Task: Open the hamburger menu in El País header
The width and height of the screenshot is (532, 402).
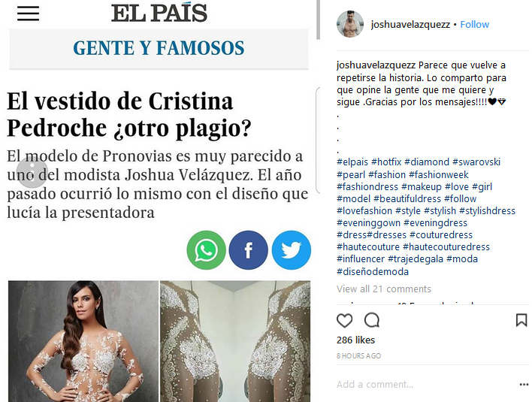Action: coord(28,14)
